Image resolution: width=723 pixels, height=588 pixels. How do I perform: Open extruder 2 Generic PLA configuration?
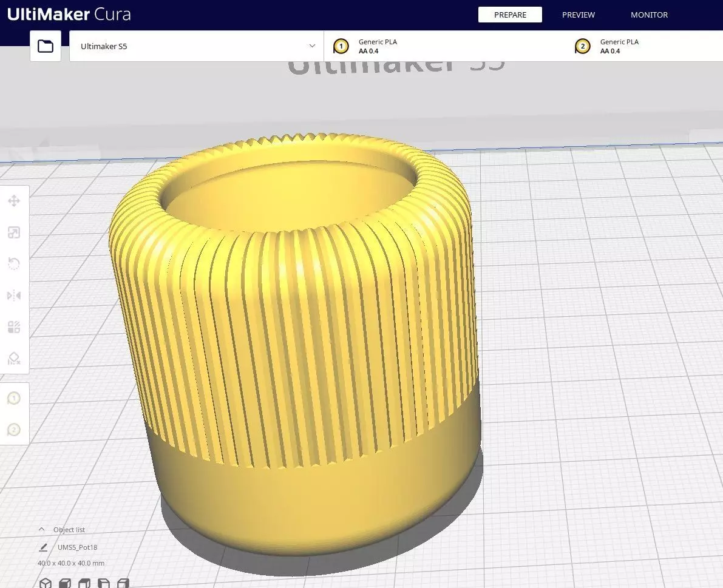pyautogui.click(x=645, y=46)
